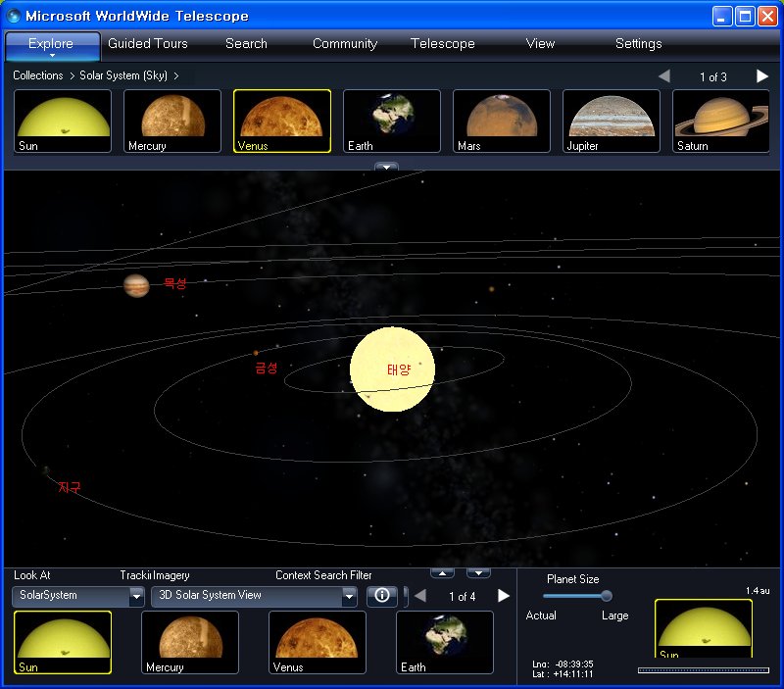Go to next context results page
Viewport: 784px width, 689px height.
coord(504,596)
